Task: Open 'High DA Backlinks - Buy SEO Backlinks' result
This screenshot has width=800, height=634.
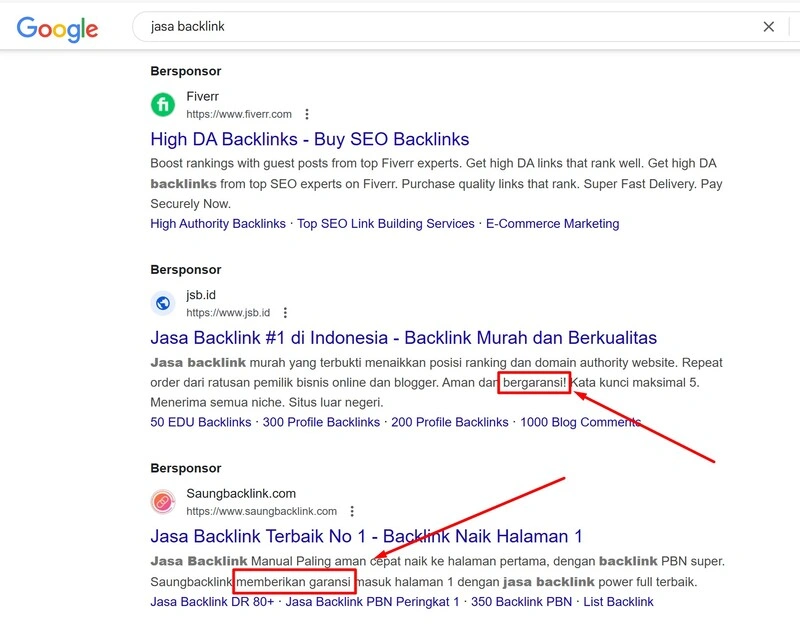Action: point(310,139)
